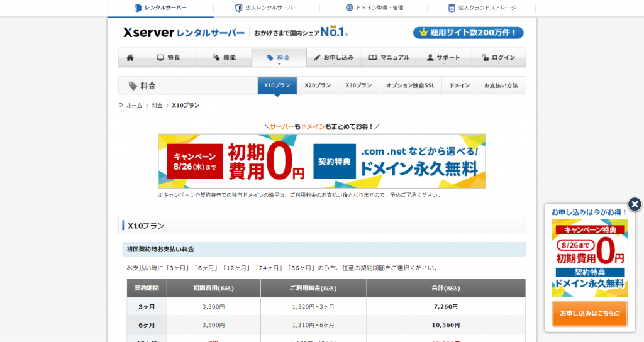Click the 合計(税込) table header
This screenshot has width=644, height=342.
click(x=446, y=288)
